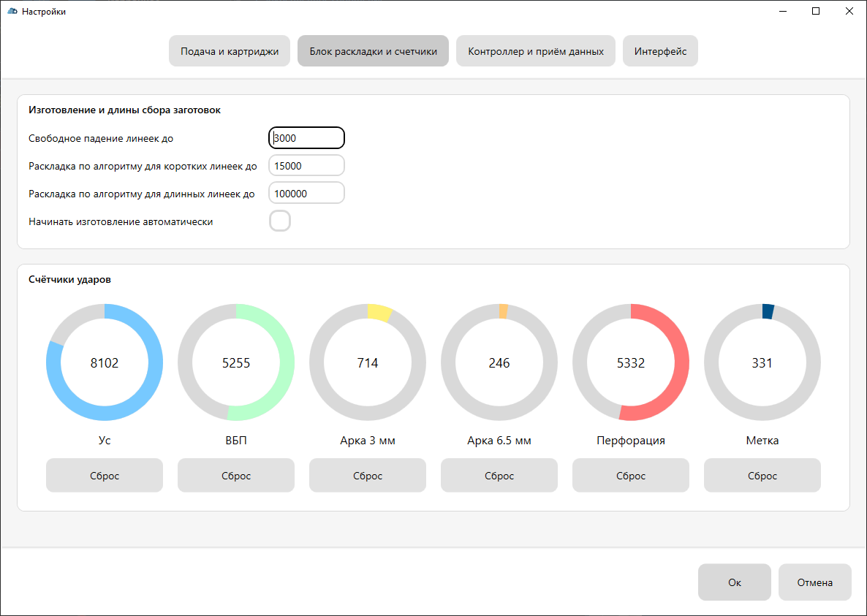Reset the ВБП hit counter

click(236, 476)
